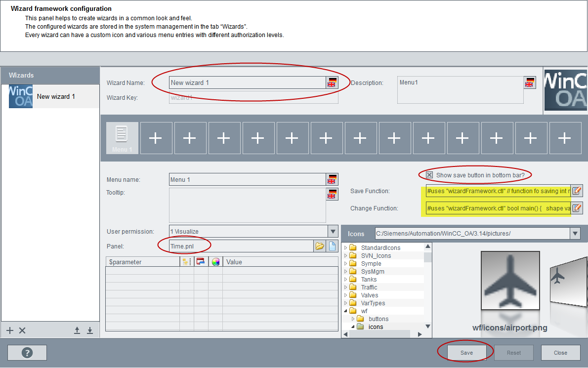Expand the Tanks folder in icon tree
Viewport: 588px width, 368px height.
click(x=345, y=280)
